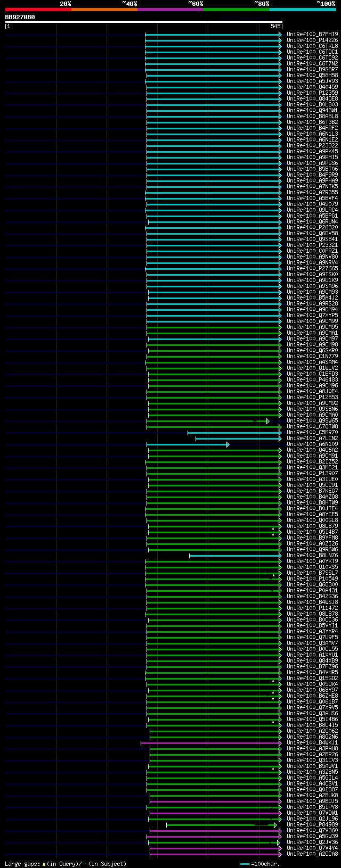Click hit label UniRef100_B6ZHE8
341x868 pixels.
[312, 696]
